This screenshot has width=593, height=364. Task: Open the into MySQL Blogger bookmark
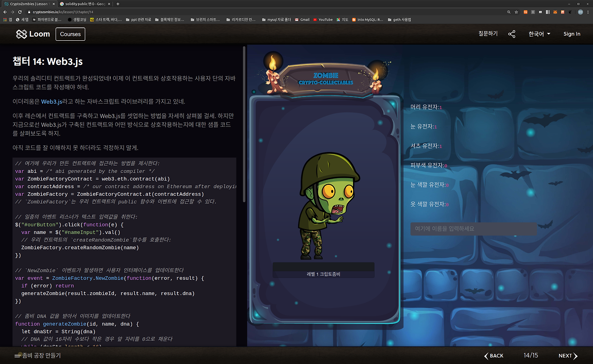368,19
